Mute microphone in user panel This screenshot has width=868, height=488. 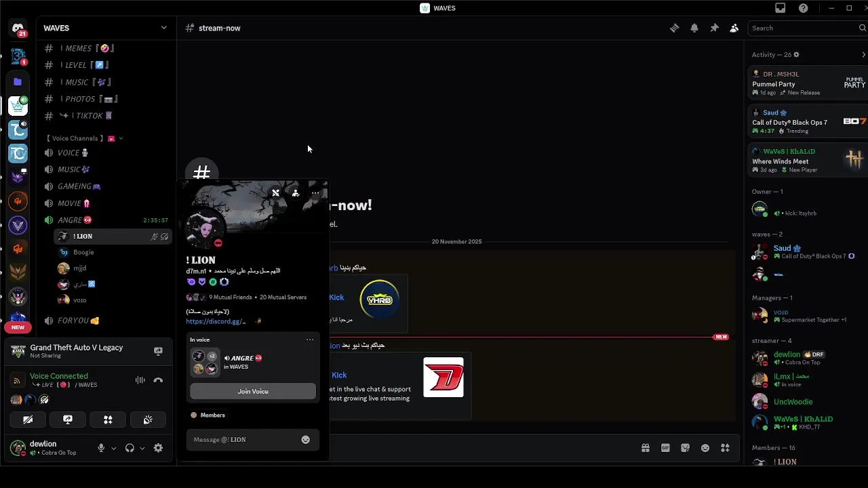[101, 448]
